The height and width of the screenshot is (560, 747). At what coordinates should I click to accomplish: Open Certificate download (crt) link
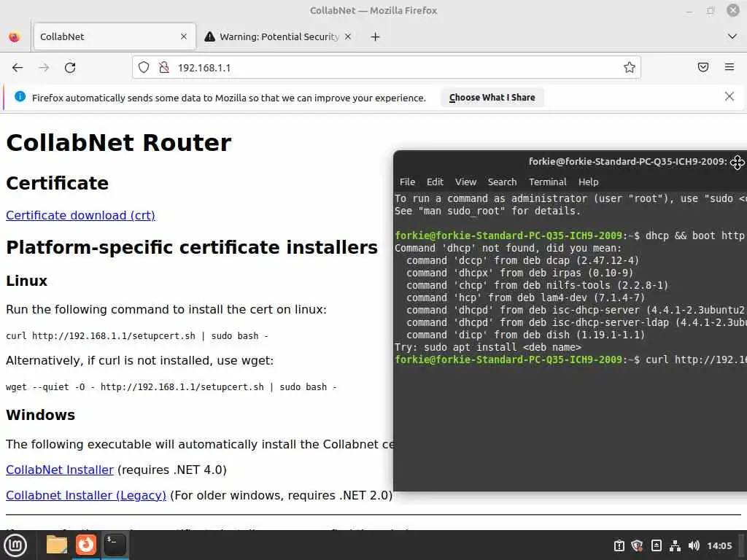pyautogui.click(x=80, y=215)
